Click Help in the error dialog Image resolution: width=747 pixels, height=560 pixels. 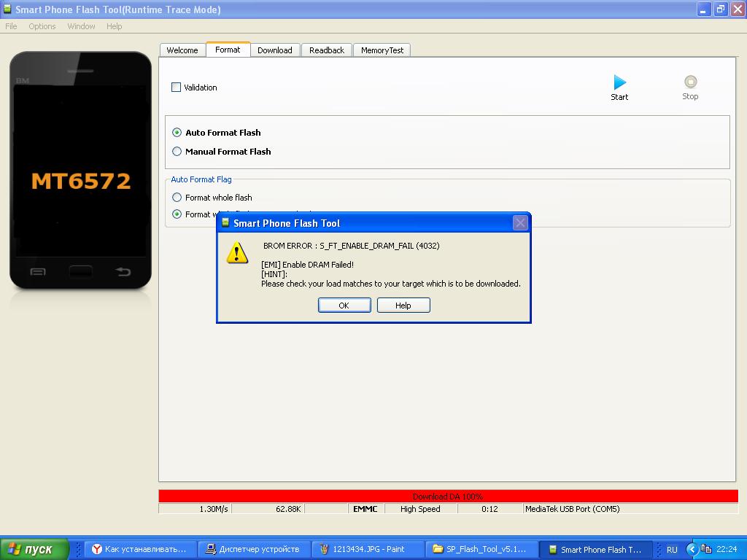(403, 306)
